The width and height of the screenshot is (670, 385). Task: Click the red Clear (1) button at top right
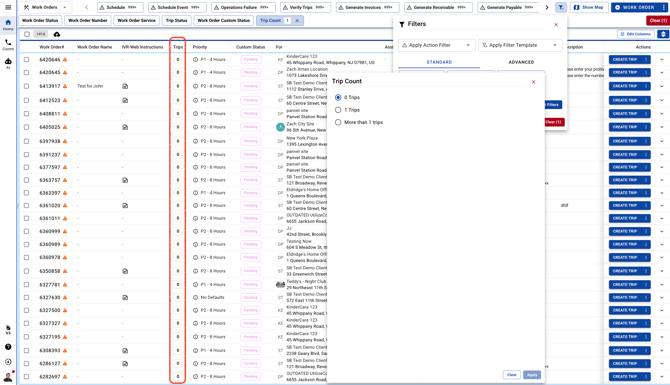pyautogui.click(x=658, y=21)
